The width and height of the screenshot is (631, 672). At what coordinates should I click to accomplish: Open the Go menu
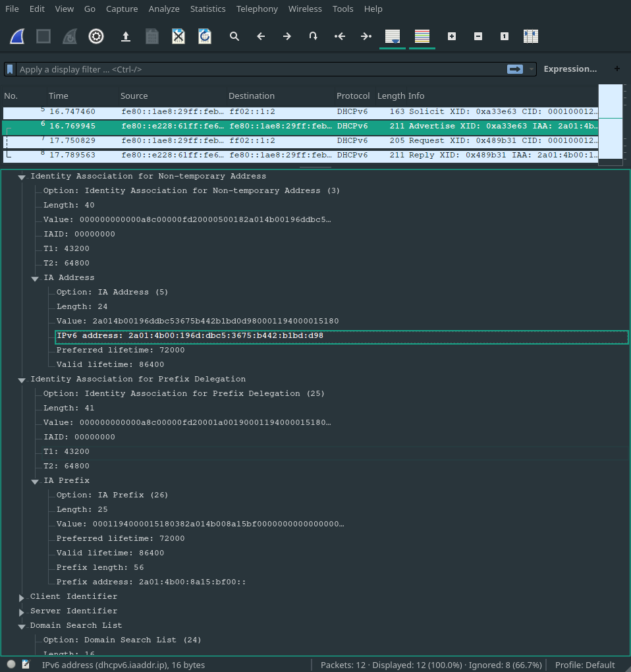pyautogui.click(x=90, y=9)
